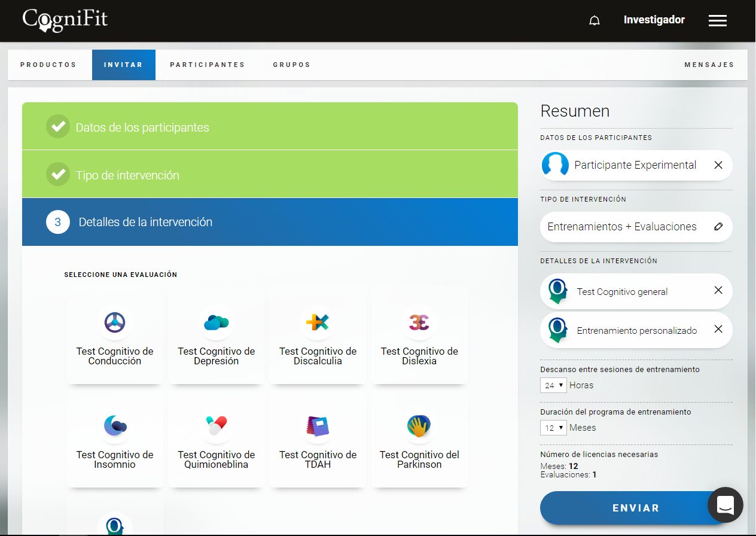Select the Test Cognitivo de Depresión cloud icon
Screen dimensions: 756x536
point(217,323)
